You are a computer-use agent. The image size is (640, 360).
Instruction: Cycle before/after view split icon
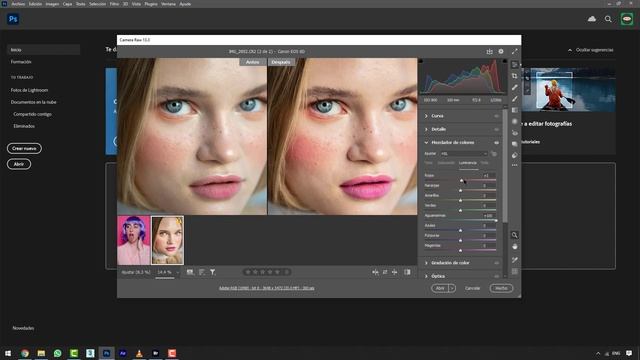(x=375, y=272)
